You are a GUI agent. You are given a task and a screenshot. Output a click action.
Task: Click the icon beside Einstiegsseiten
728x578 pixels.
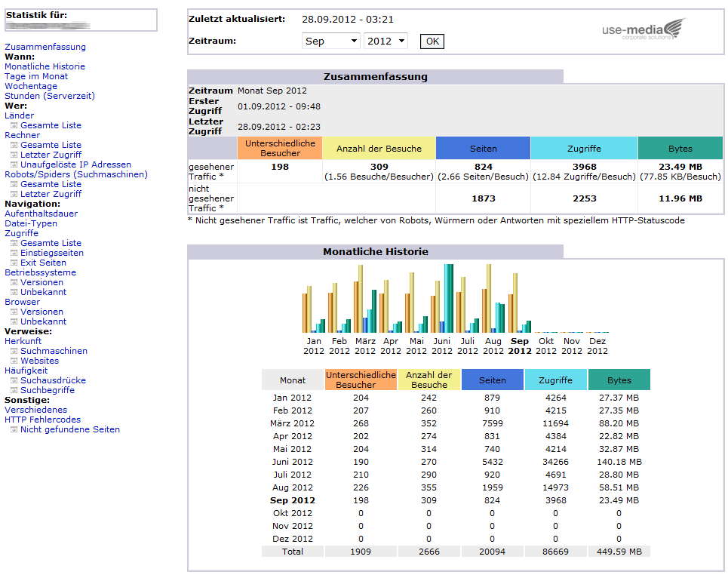coord(14,253)
